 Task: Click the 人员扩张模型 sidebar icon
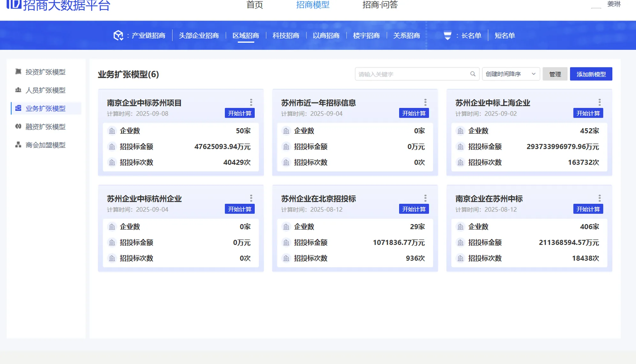(18, 90)
